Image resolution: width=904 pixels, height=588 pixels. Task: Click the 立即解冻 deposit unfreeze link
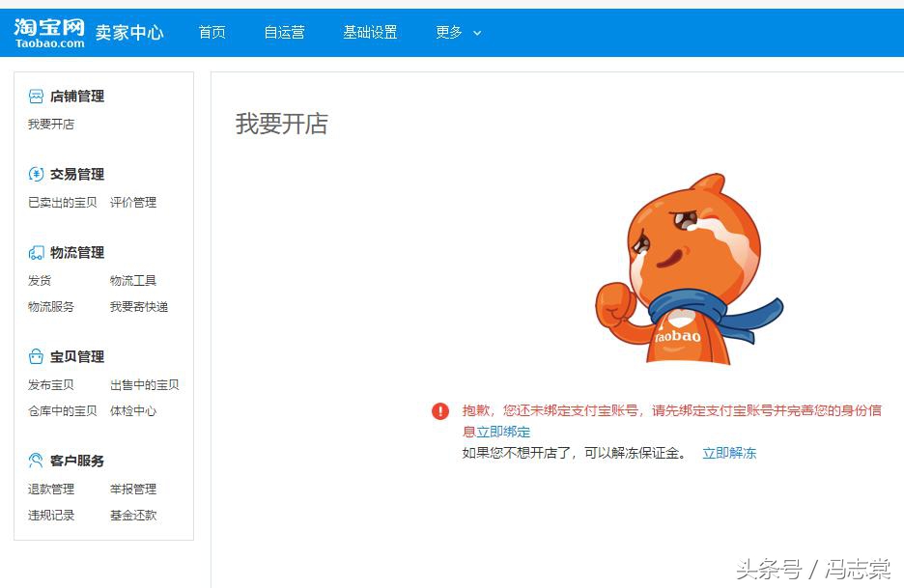pos(729,454)
